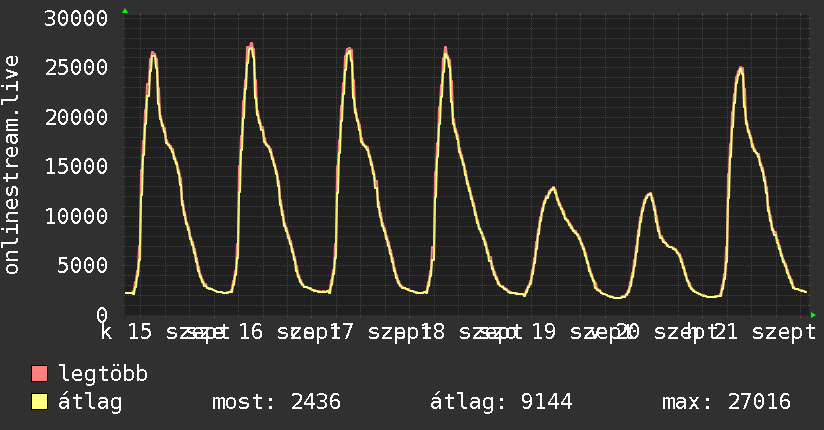Click the '19' date label on x-axis
Image resolution: width=824 pixels, height=430 pixels.
click(x=544, y=332)
